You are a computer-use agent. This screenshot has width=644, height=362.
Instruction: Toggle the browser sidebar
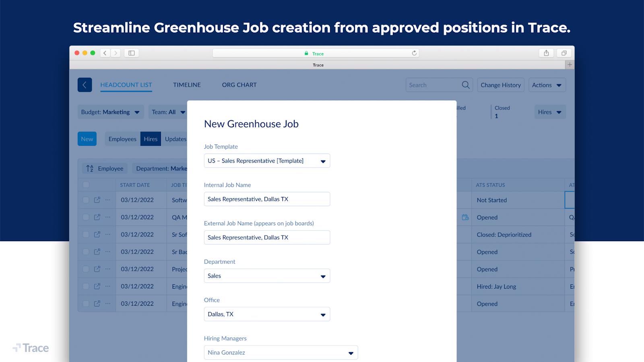tap(132, 53)
